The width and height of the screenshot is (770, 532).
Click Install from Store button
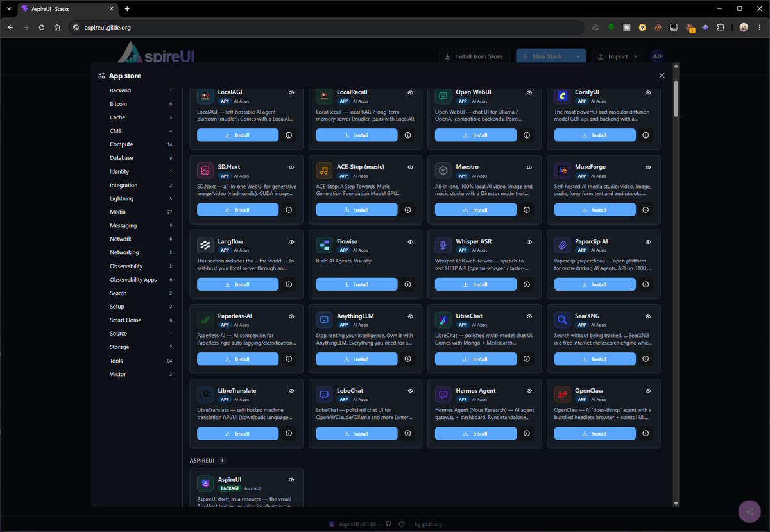pos(474,56)
